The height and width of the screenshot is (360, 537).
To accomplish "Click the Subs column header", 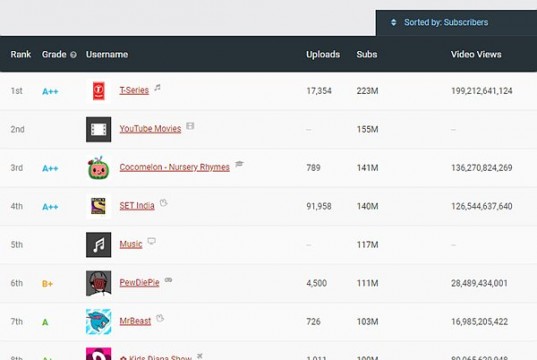I will (366, 54).
